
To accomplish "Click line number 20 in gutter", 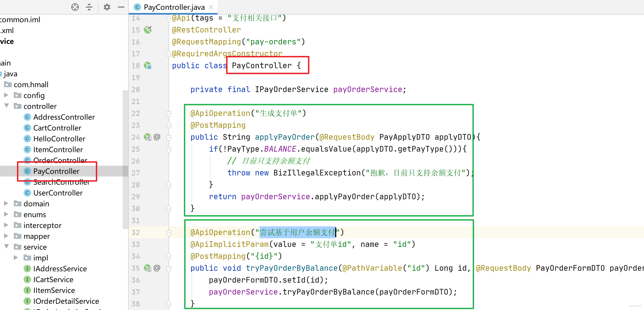I will tap(136, 89).
